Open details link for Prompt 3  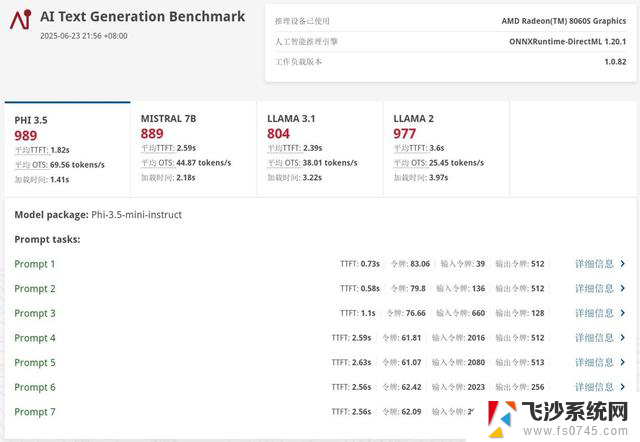point(594,313)
